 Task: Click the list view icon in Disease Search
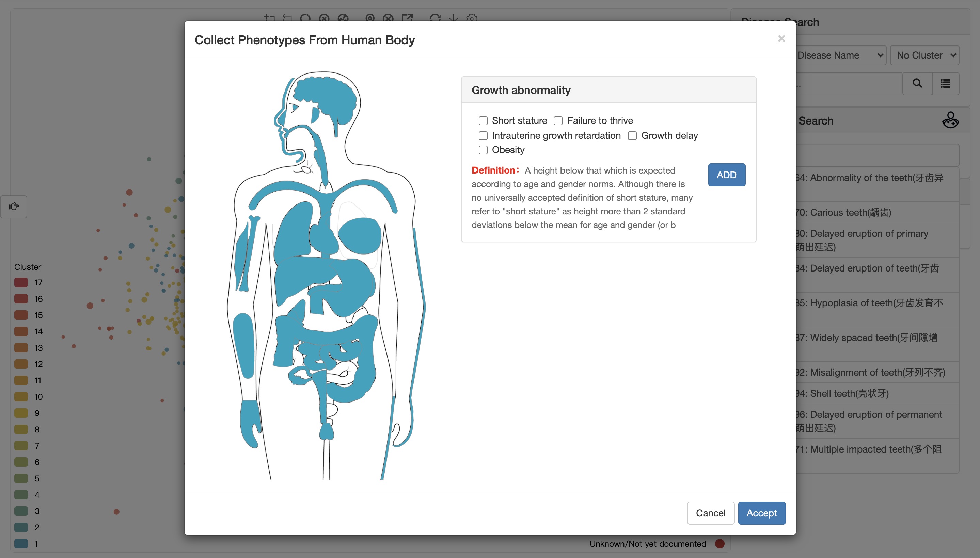(x=946, y=83)
